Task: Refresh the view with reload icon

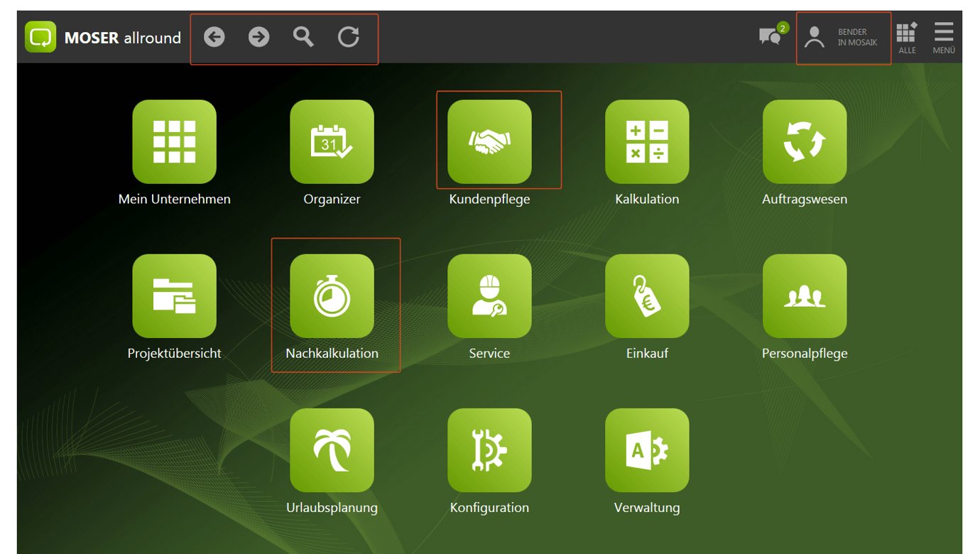Action: click(x=348, y=37)
